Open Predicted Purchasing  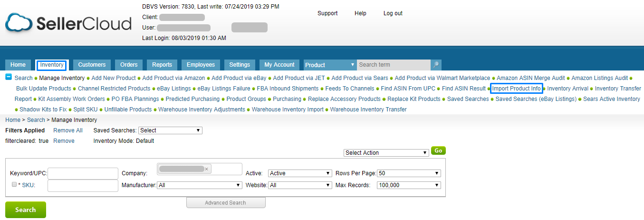193,99
